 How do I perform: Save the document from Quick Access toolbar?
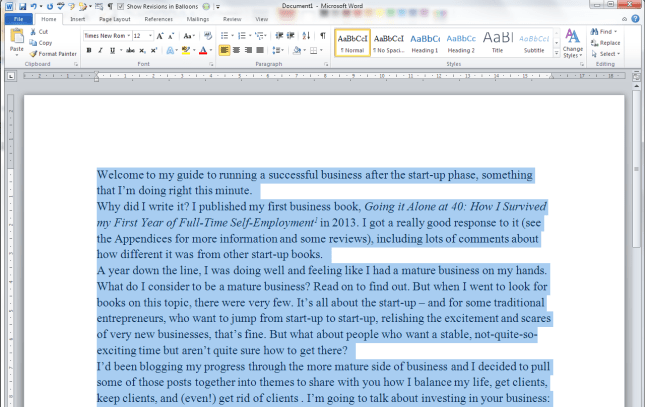click(22, 7)
